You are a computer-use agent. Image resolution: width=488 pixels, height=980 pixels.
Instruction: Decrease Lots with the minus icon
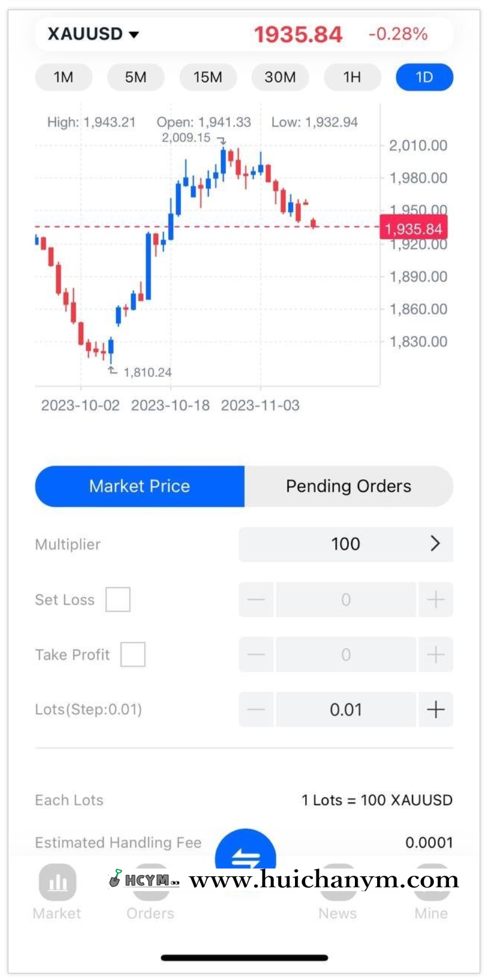(256, 710)
